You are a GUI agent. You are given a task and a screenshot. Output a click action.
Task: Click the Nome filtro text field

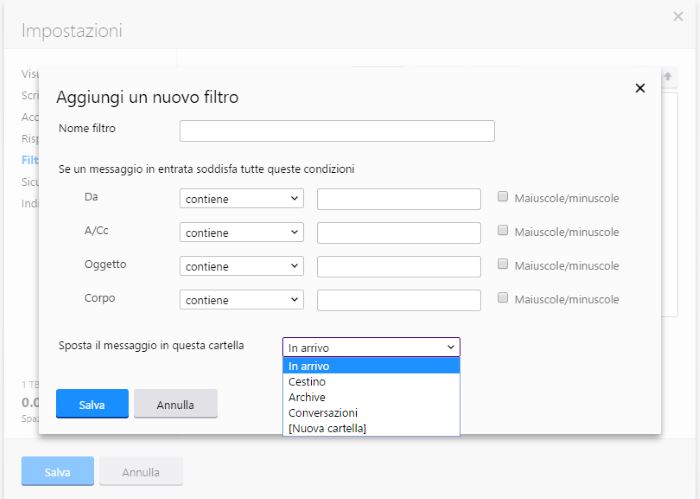coord(337,131)
